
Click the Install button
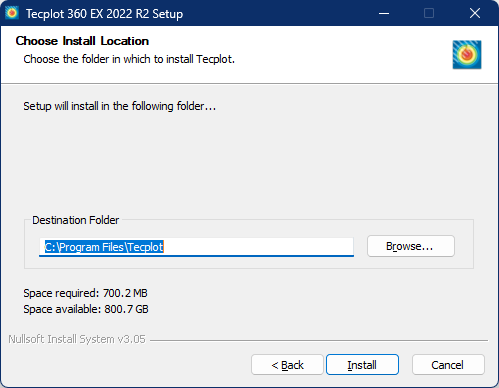pyautogui.click(x=362, y=365)
